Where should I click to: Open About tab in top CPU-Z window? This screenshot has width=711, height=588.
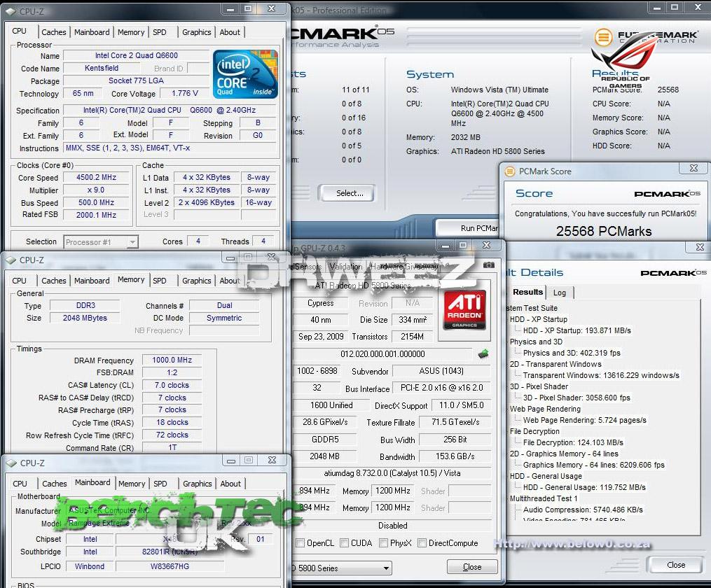[230, 32]
